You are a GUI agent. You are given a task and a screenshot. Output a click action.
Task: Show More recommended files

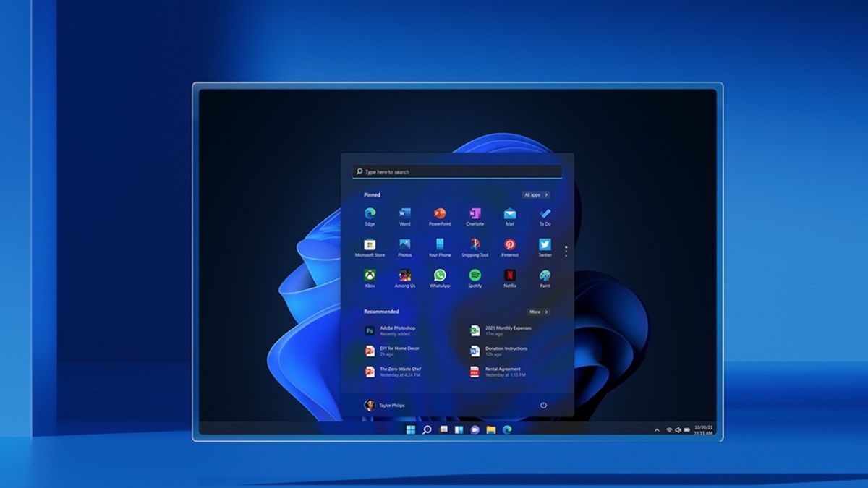coord(539,312)
